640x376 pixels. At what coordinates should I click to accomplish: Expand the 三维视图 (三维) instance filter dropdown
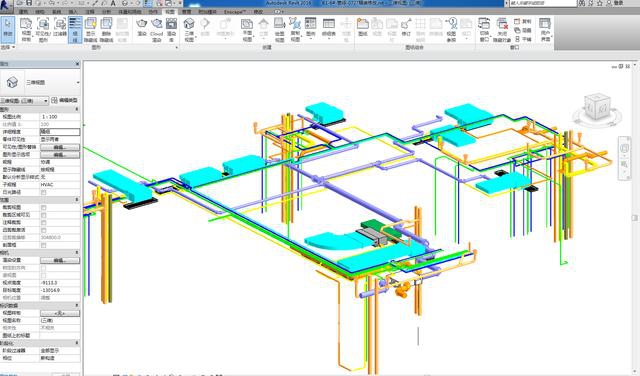pyautogui.click(x=24, y=100)
